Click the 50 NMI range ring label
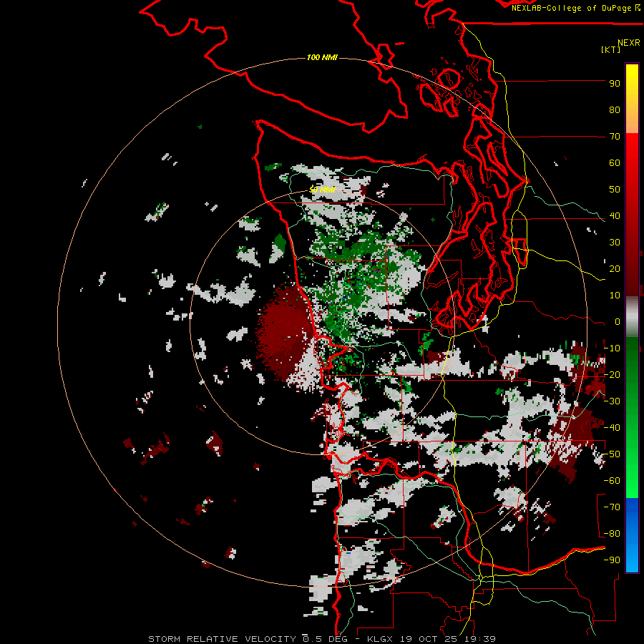 (322, 190)
